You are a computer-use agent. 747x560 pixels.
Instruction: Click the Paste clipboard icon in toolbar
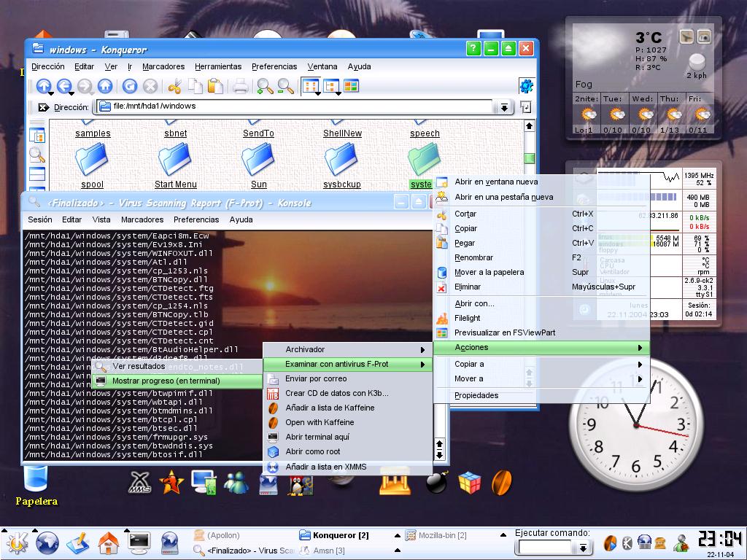pyautogui.click(x=215, y=86)
